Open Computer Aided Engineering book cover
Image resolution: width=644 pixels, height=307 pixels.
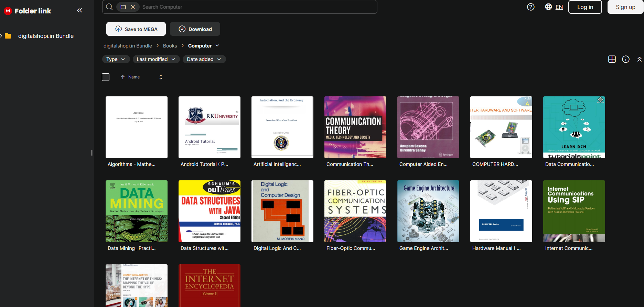[x=428, y=127]
